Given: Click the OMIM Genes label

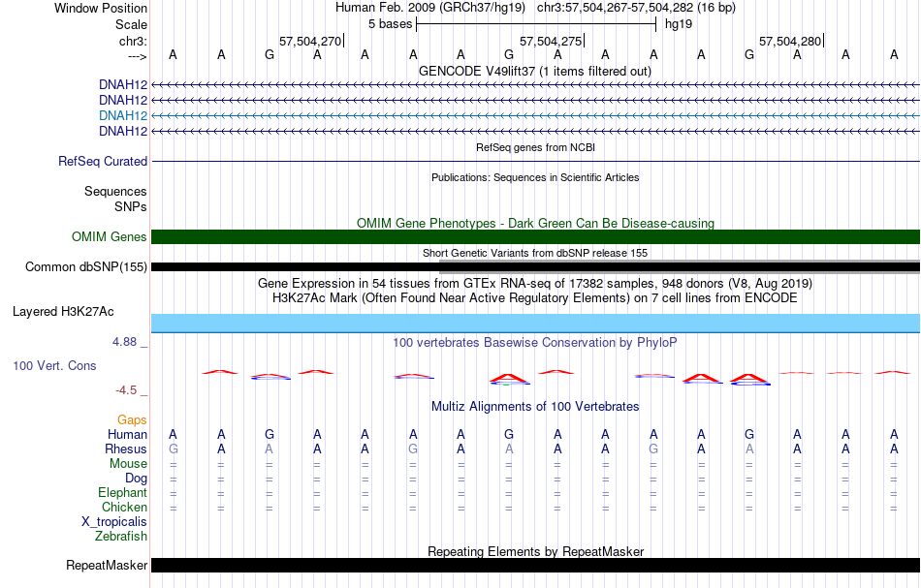Looking at the screenshot, I should (x=110, y=236).
